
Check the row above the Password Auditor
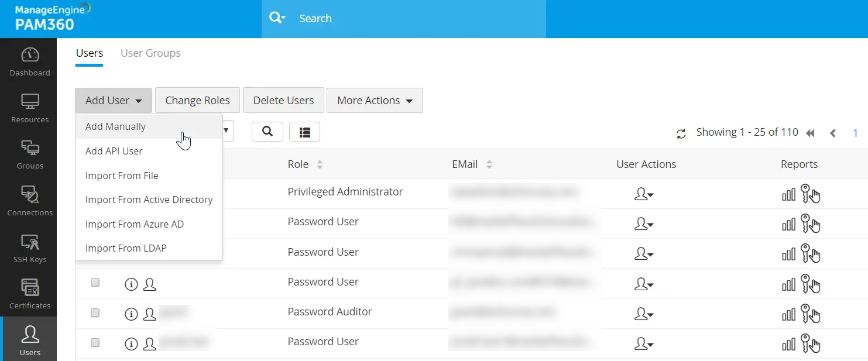(95, 283)
